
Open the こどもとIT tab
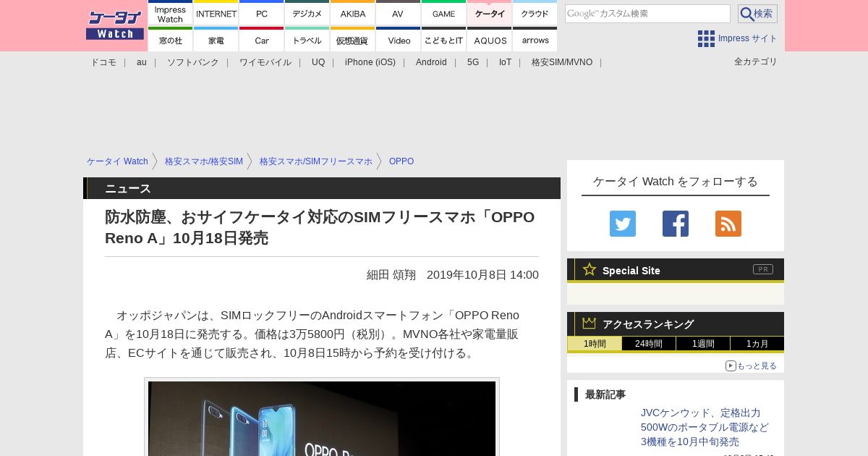[444, 40]
